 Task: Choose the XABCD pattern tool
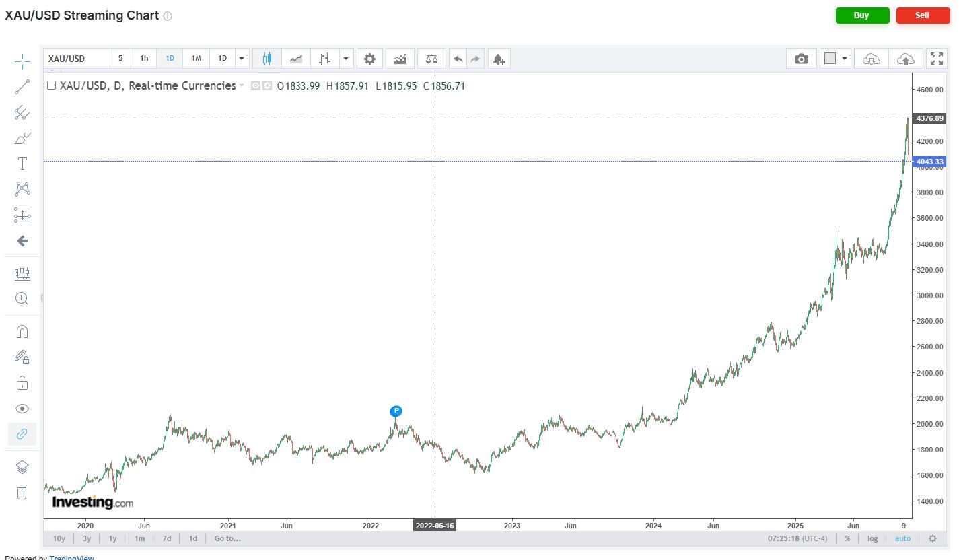click(22, 189)
